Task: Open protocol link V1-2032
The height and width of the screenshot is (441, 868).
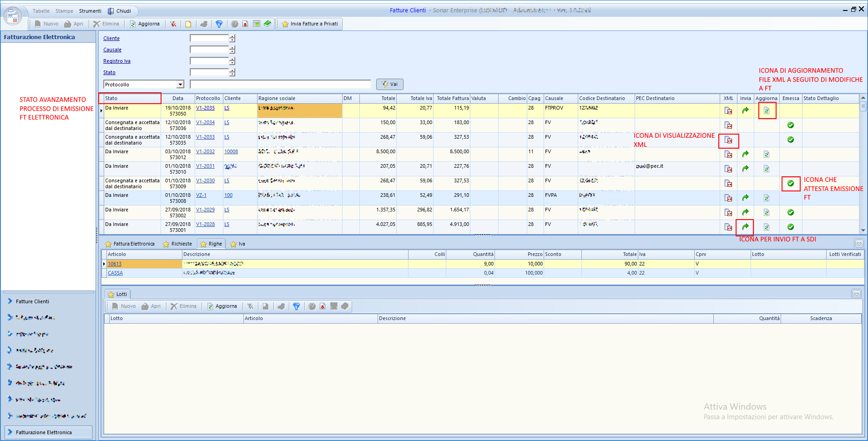Action: [205, 152]
